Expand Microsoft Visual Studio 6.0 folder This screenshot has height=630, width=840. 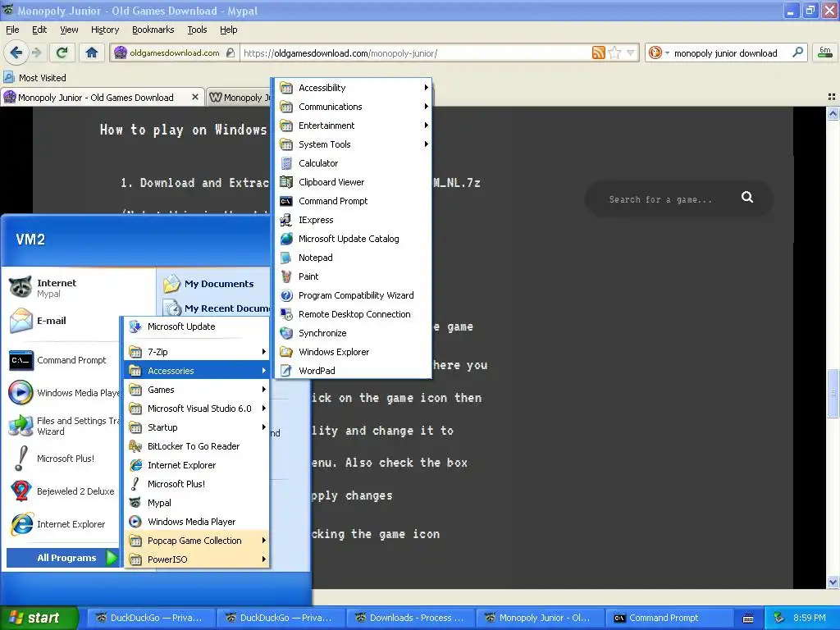point(197,409)
